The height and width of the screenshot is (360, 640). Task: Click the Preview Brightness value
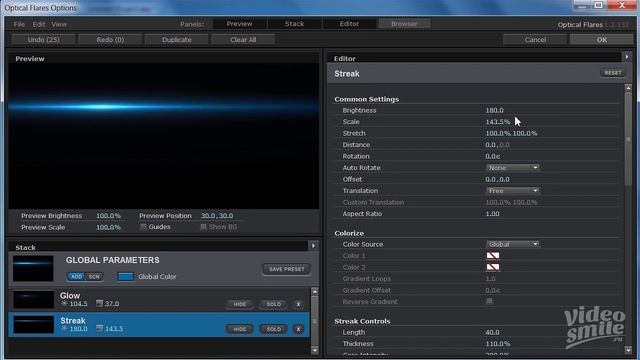[108, 216]
